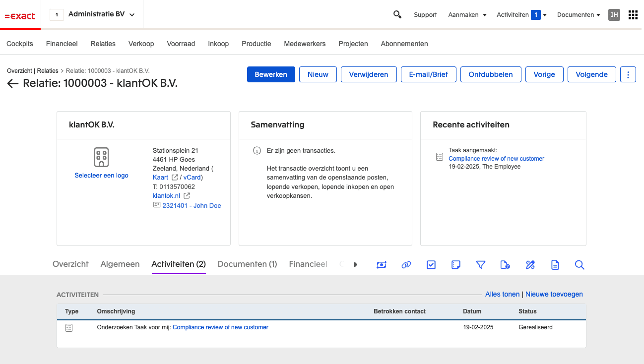The width and height of the screenshot is (644, 364).
Task: Sort by the Status column header
Action: pyautogui.click(x=527, y=311)
